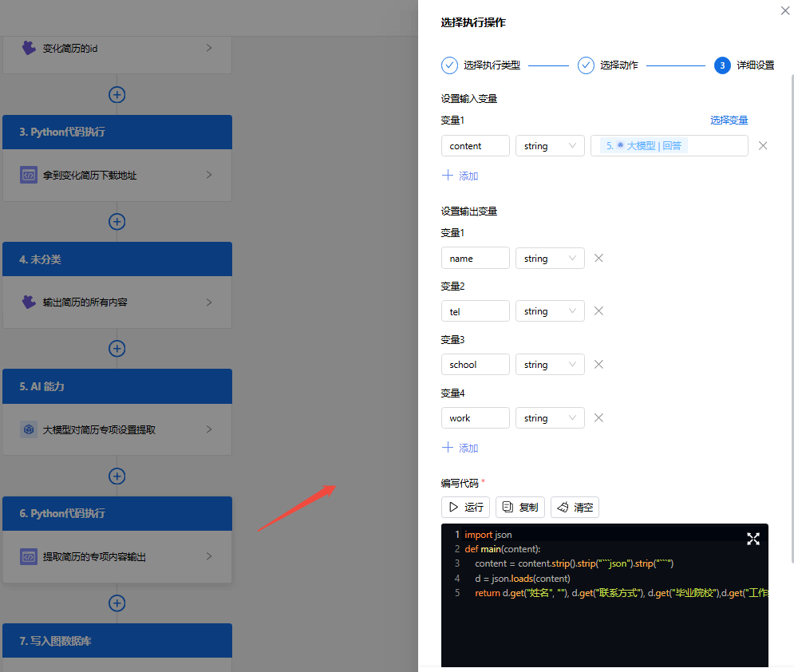The width and height of the screenshot is (794, 672).
Task: Add a step after 大模型对简历专项设置提取
Action: point(117,476)
